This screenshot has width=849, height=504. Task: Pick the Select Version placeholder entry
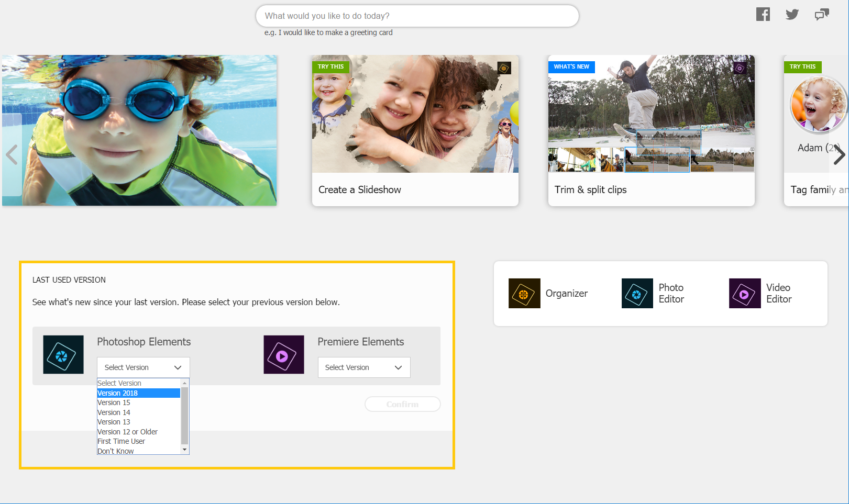click(x=139, y=383)
